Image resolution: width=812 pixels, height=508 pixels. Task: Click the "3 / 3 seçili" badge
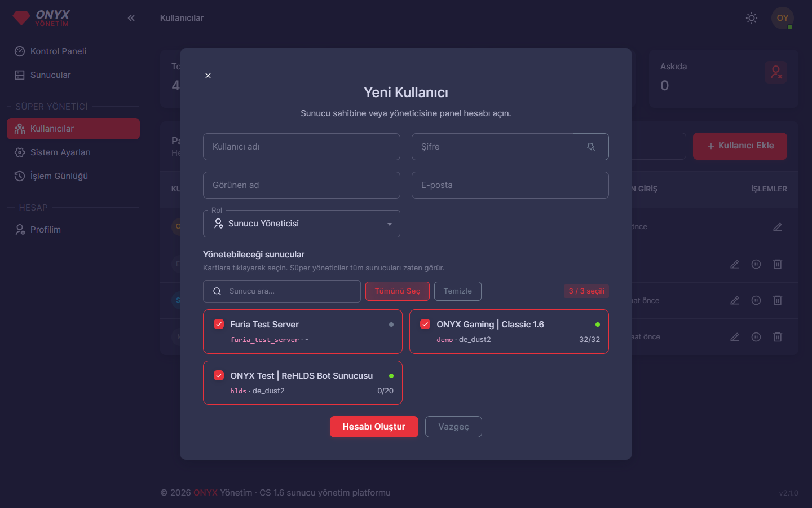click(x=586, y=291)
